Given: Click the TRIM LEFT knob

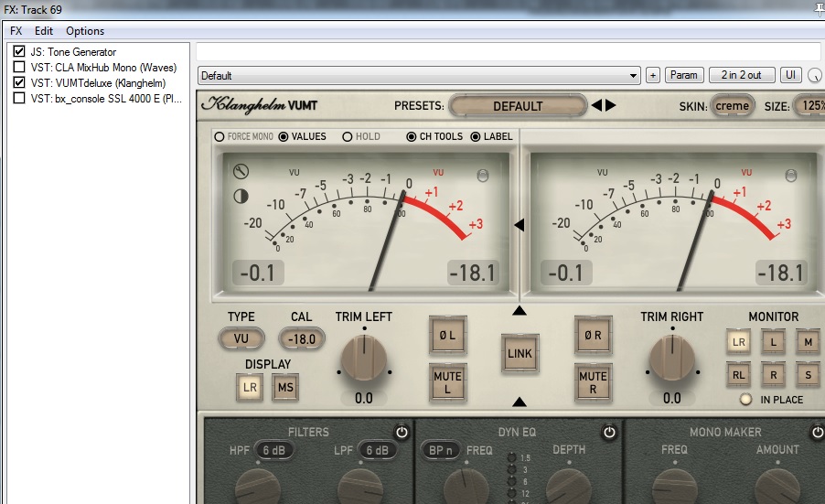Looking at the screenshot, I should 364,359.
